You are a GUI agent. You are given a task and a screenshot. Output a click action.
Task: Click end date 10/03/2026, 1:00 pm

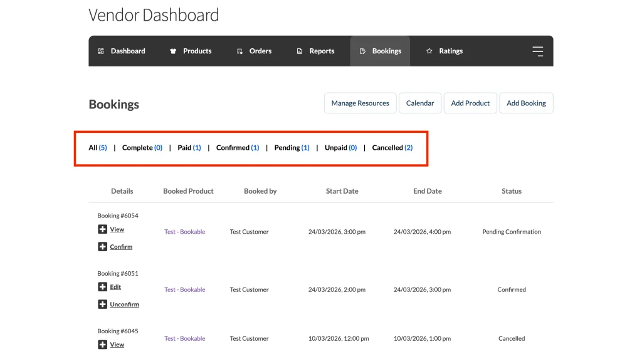point(422,339)
